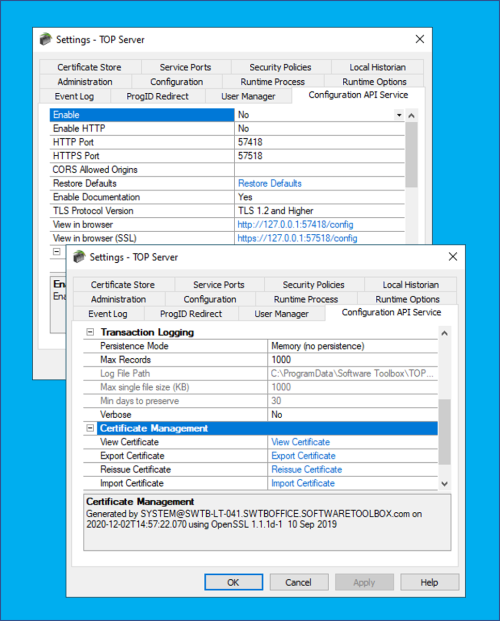Select Security Policies tab in back window

[x=280, y=67]
